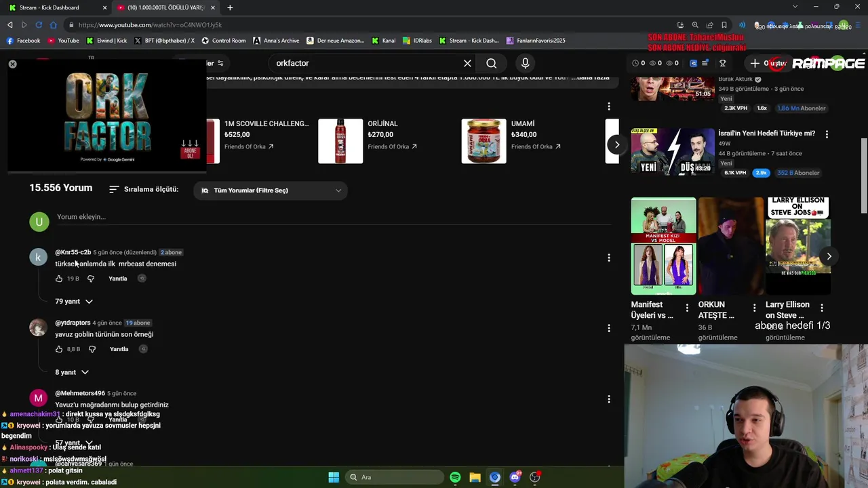Dislike the @Knr55-c2b comment
868x488 pixels.
point(91,279)
